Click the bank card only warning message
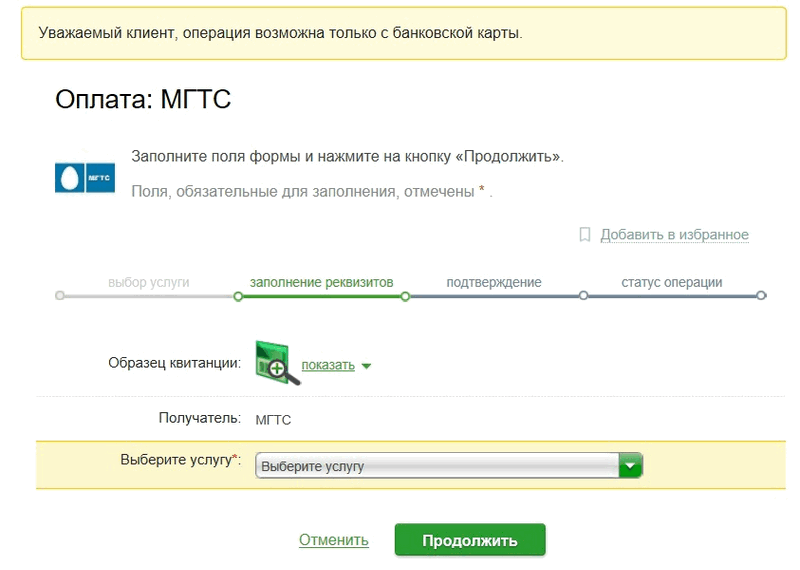 tap(281, 33)
